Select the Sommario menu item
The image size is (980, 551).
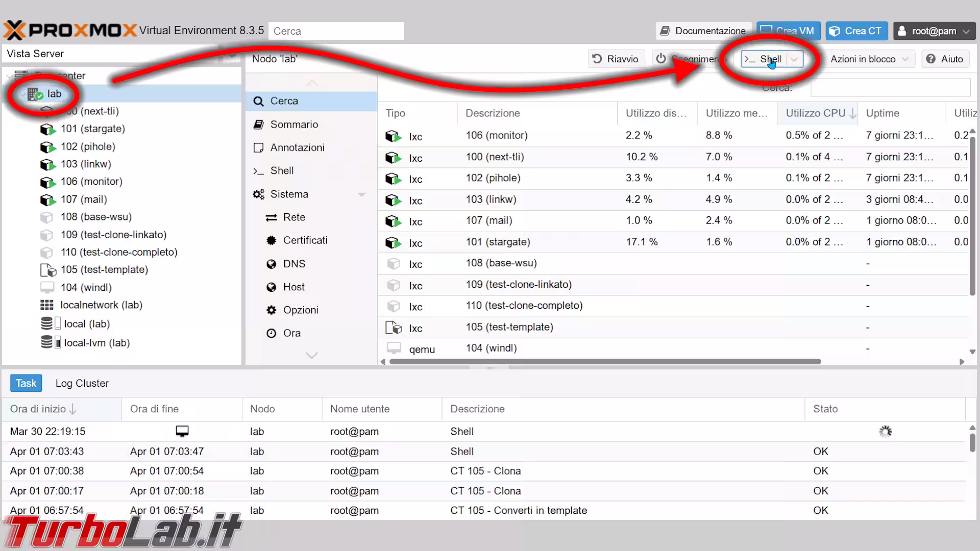293,124
